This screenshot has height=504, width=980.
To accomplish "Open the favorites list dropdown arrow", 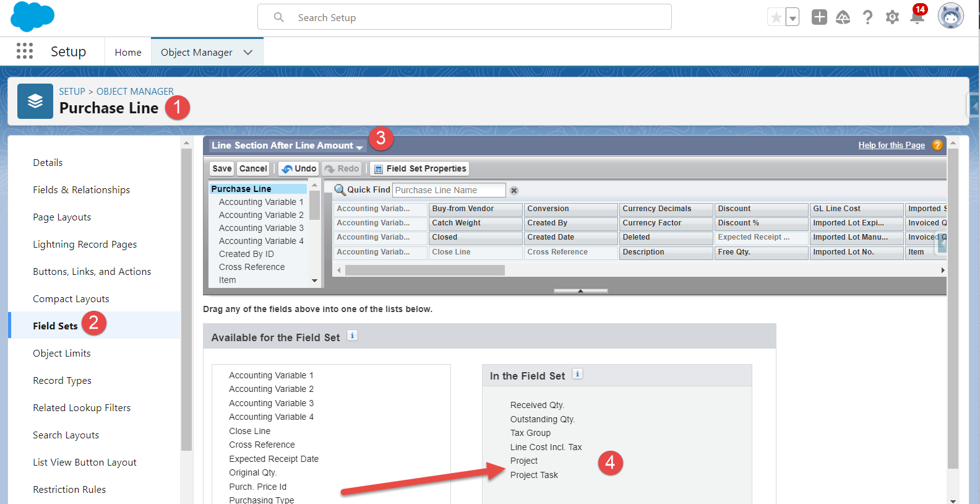I will click(x=793, y=18).
